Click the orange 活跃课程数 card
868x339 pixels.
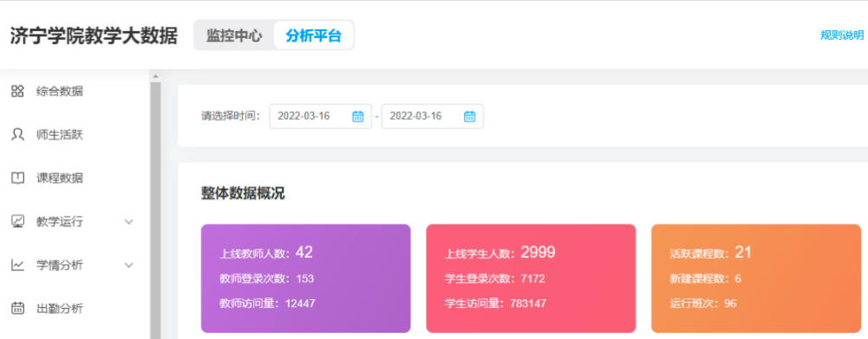pyautogui.click(x=756, y=278)
